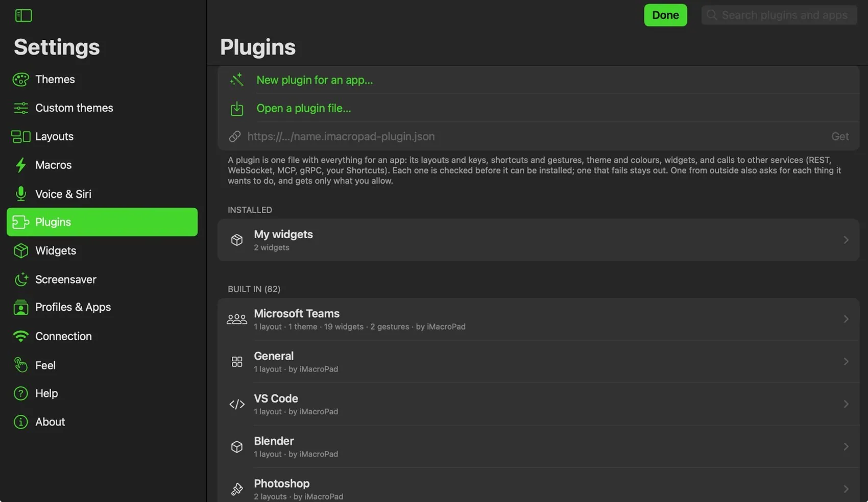Screen dimensions: 868x502
Task: Click the Macros sidebar label
Action: (x=54, y=165)
